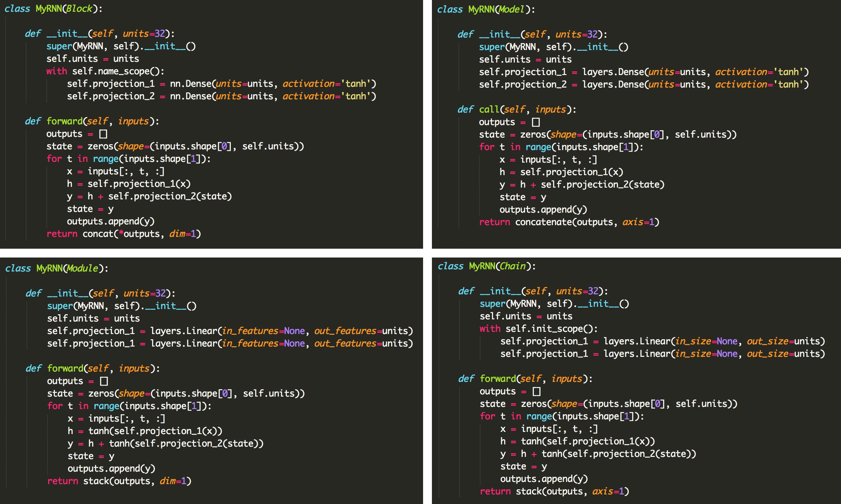
Task: Click the 'class MyRNN(Block):' line
Action: (53, 9)
